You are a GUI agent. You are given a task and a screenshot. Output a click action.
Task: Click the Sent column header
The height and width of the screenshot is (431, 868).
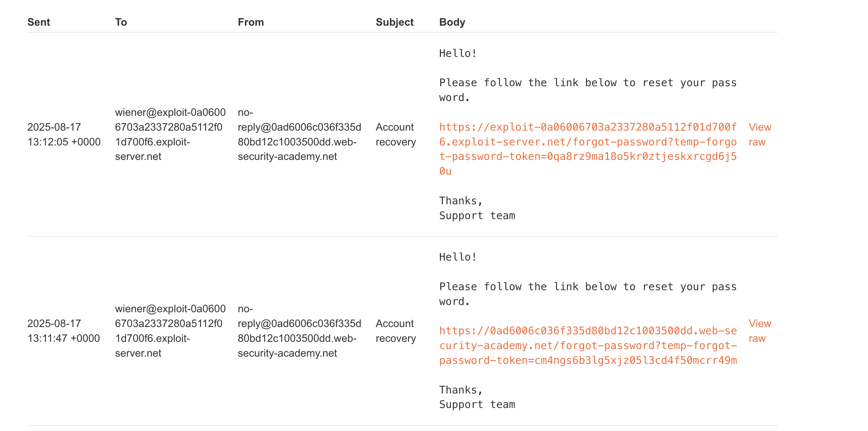(38, 22)
